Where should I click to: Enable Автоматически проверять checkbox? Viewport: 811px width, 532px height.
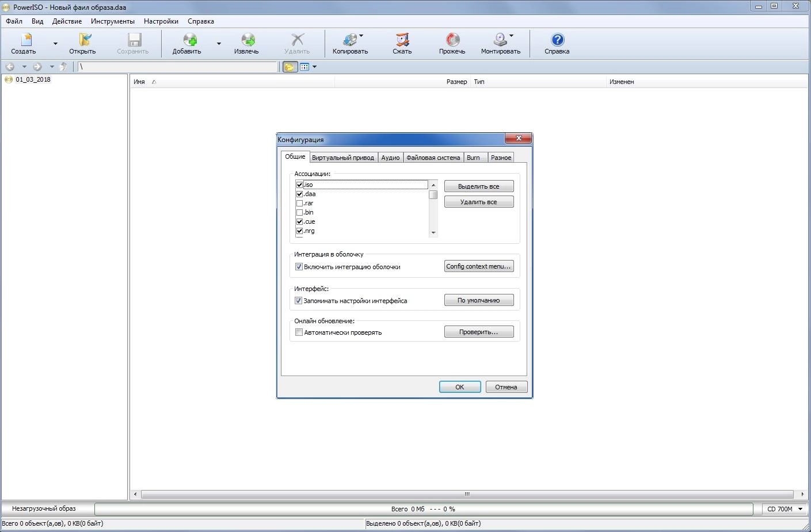coord(299,332)
